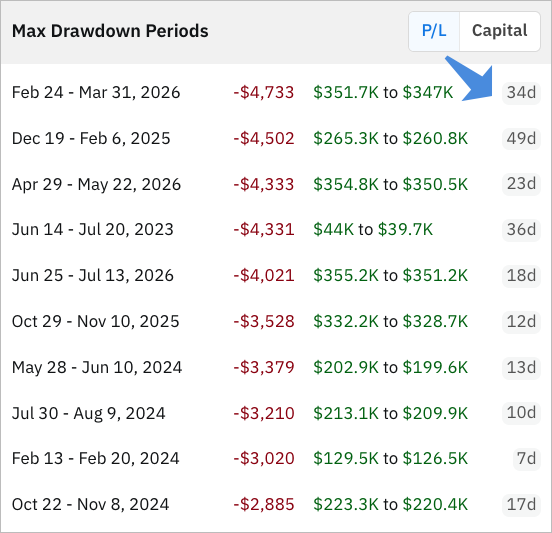The width and height of the screenshot is (552, 533).
Task: Click the $355.2K to $351.2K range
Action: click(390, 276)
